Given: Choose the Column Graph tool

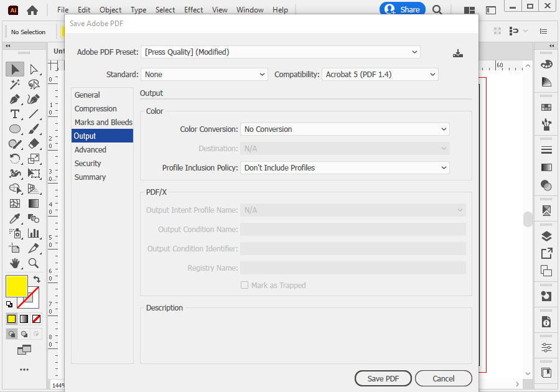Looking at the screenshot, I should [x=34, y=233].
